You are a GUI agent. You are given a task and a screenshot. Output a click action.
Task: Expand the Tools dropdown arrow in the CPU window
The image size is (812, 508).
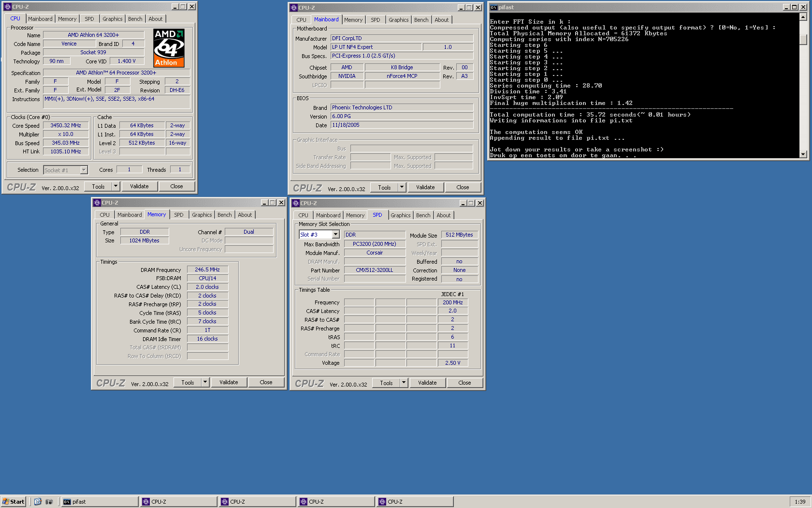(x=116, y=186)
